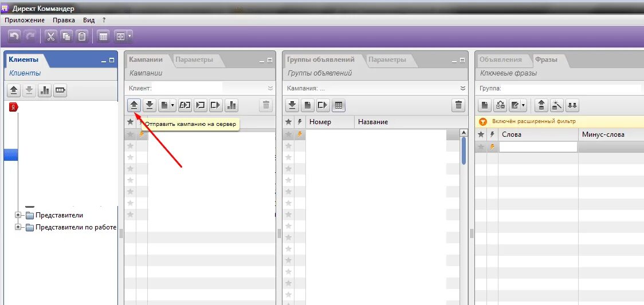
Task: Click statistics bar chart in the Клиенты toolbar
Action: 44,90
